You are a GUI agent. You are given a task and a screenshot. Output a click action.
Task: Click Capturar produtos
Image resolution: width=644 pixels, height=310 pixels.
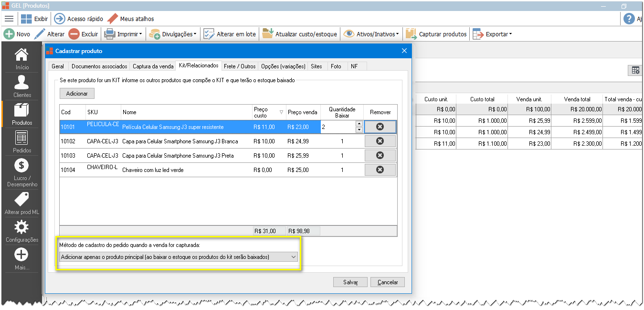[436, 34]
